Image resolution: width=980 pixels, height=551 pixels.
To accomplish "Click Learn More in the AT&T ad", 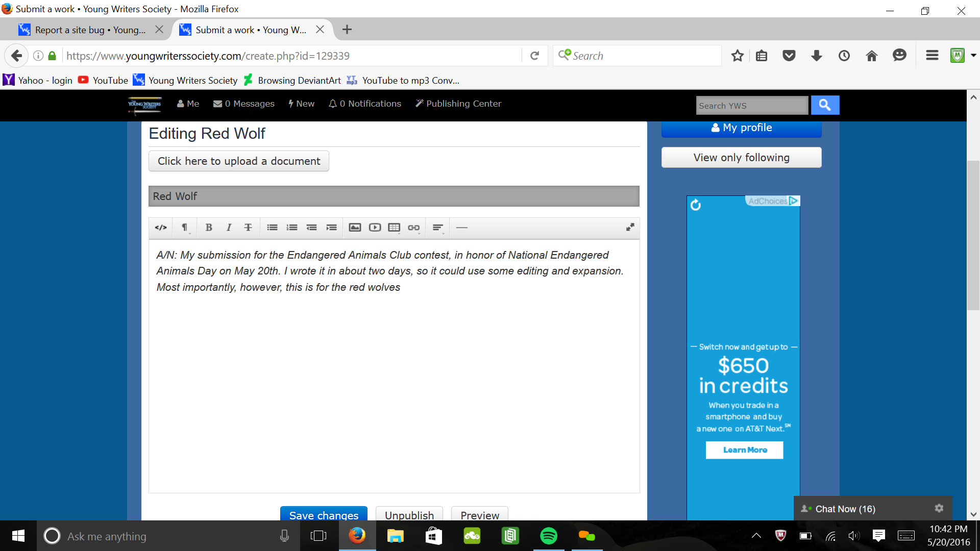I will [745, 450].
